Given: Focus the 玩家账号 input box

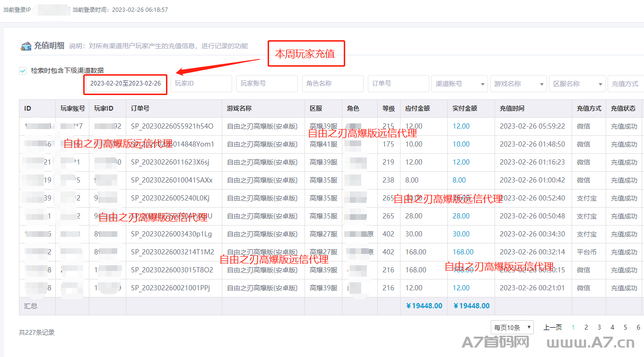Looking at the screenshot, I should pyautogui.click(x=267, y=84).
